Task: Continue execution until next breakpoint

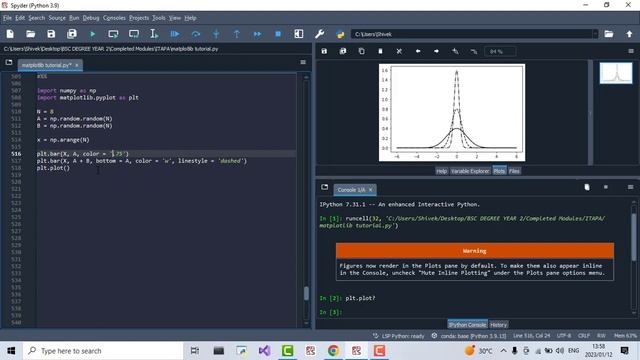Action: pyautogui.click(x=257, y=34)
